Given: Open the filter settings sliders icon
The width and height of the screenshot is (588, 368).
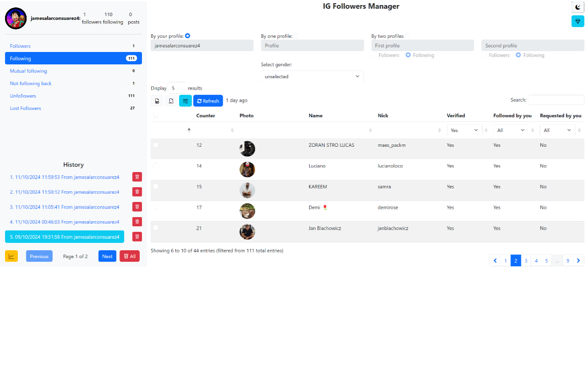Looking at the screenshot, I should pyautogui.click(x=185, y=100).
